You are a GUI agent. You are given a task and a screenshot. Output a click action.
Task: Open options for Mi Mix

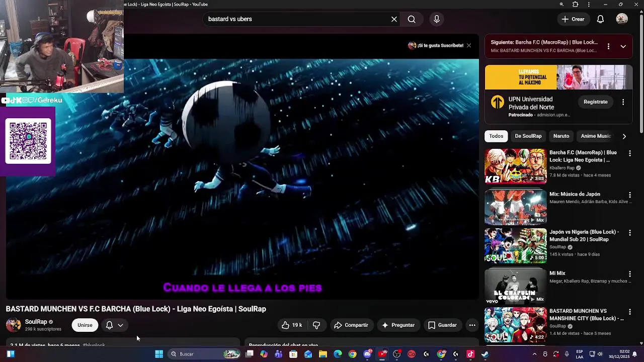629,274
